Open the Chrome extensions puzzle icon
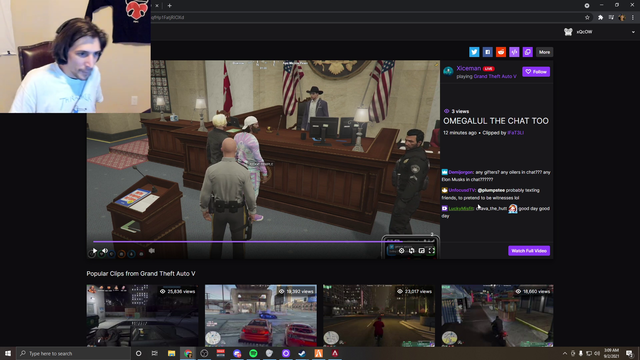The width and height of the screenshot is (640, 360). click(x=600, y=18)
